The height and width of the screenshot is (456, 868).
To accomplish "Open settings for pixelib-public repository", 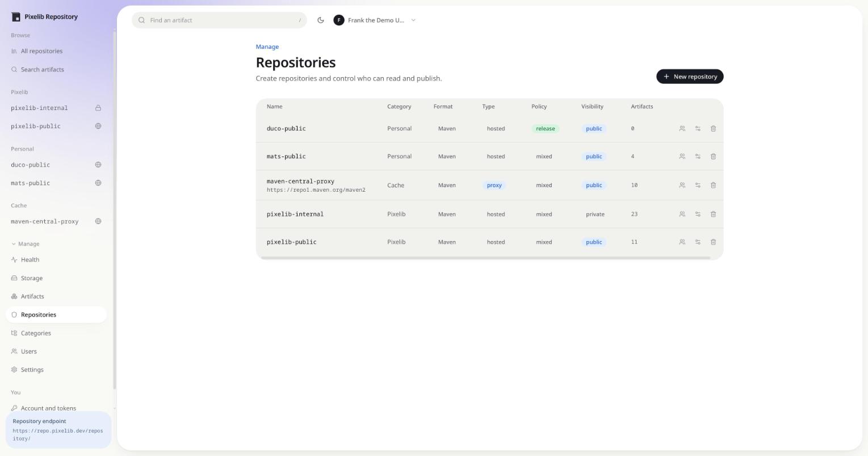I will point(698,242).
